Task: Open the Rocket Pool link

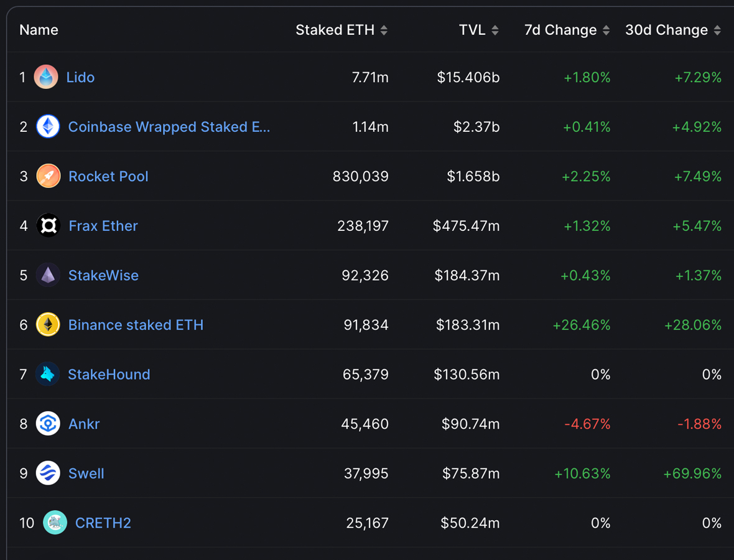Action: pyautogui.click(x=108, y=176)
